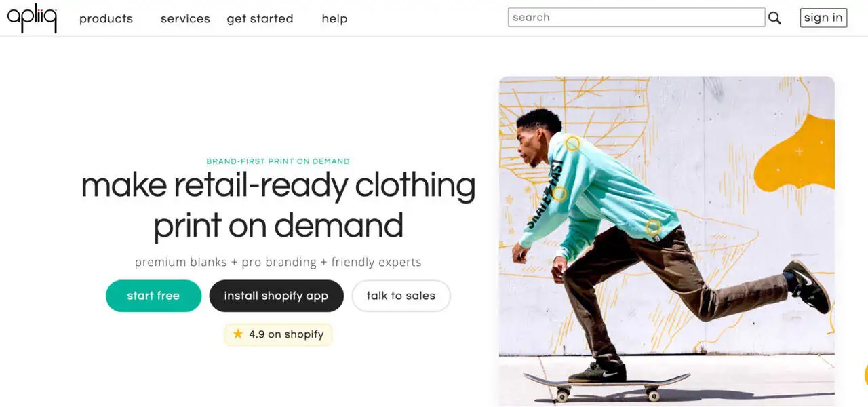Click the talk to sales button
Image resolution: width=868 pixels, height=407 pixels.
401,296
